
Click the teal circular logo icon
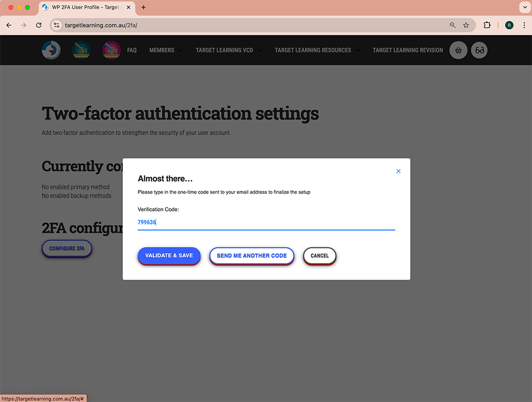81,51
